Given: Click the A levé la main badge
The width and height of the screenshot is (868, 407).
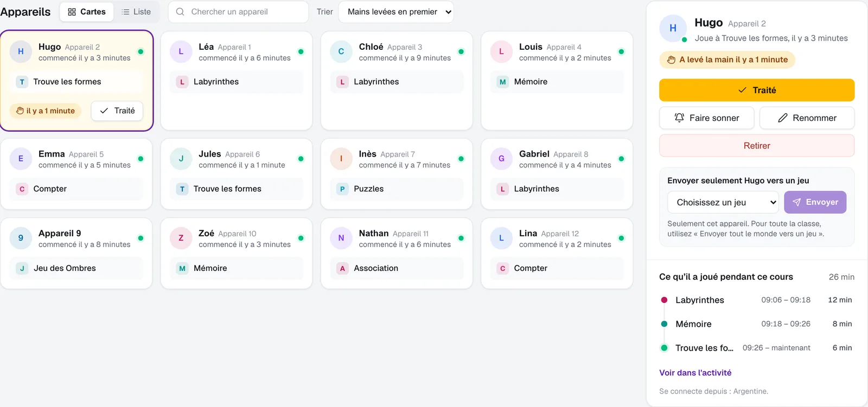Looking at the screenshot, I should 727,60.
